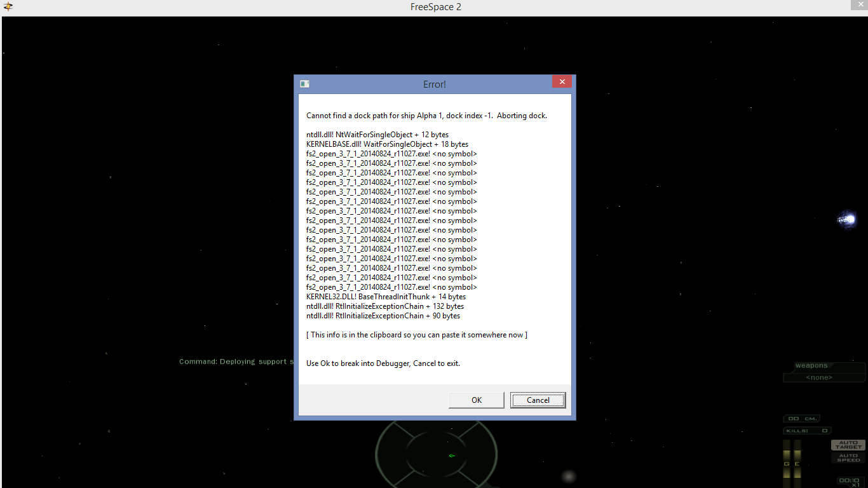868x488 pixels.
Task: Click the mission timer 00:10 display
Action: [848, 480]
